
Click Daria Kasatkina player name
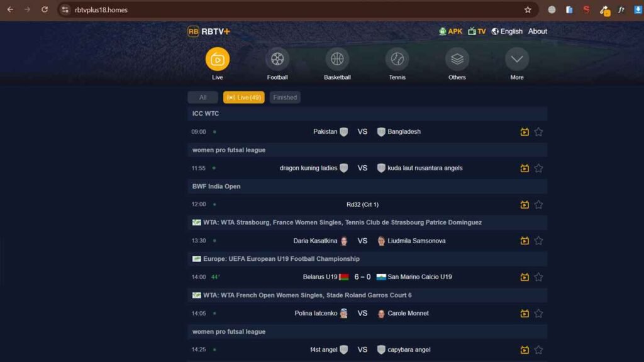pyautogui.click(x=315, y=241)
